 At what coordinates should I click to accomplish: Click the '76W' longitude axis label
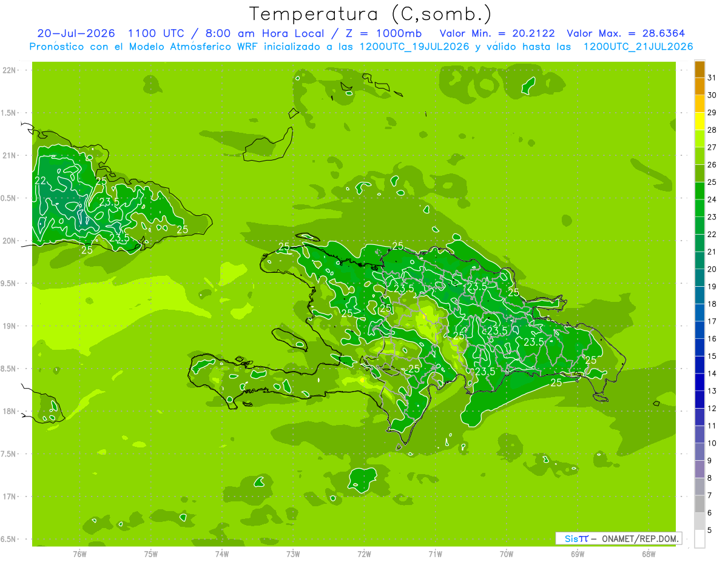[x=79, y=554]
